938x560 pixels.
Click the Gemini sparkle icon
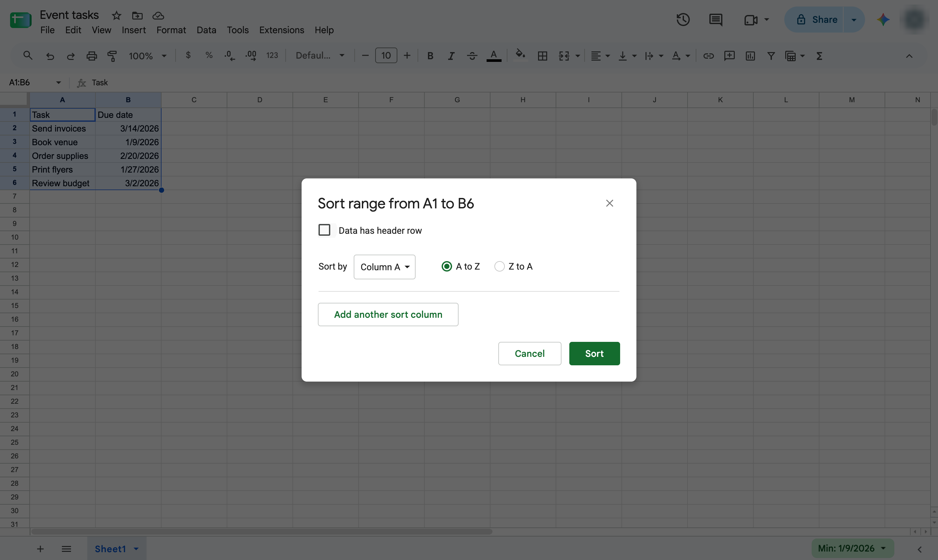pyautogui.click(x=883, y=20)
